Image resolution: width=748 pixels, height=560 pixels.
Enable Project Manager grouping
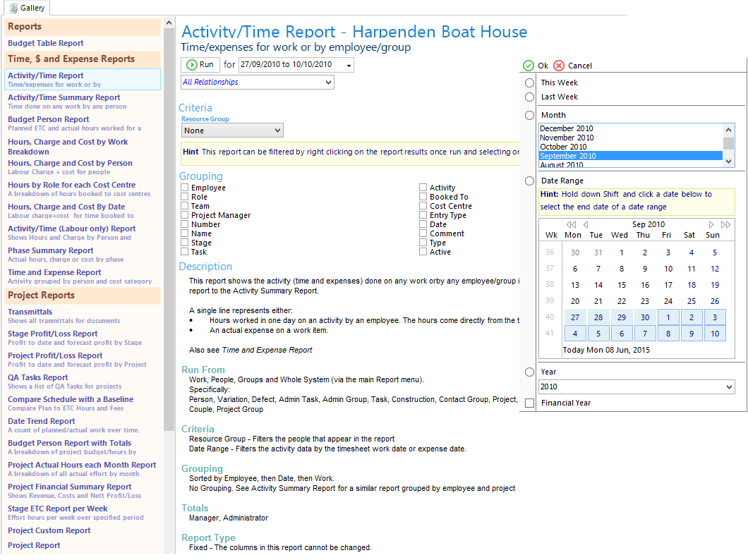pyautogui.click(x=185, y=215)
